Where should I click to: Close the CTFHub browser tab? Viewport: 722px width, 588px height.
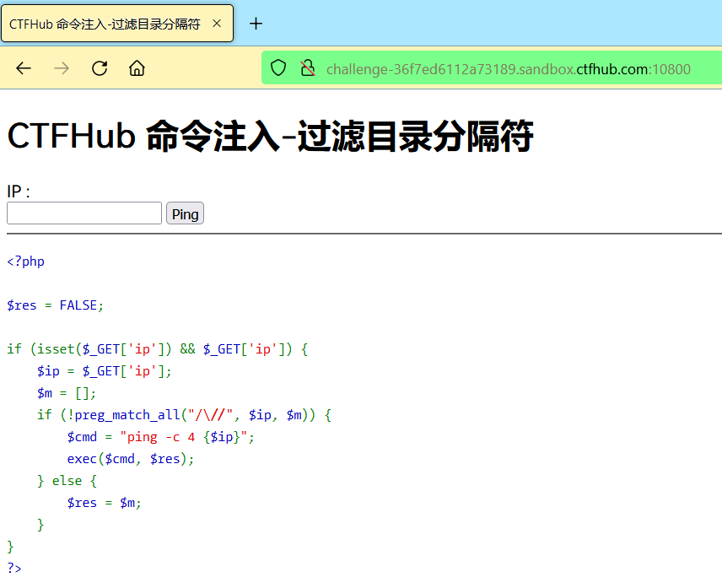(x=217, y=24)
